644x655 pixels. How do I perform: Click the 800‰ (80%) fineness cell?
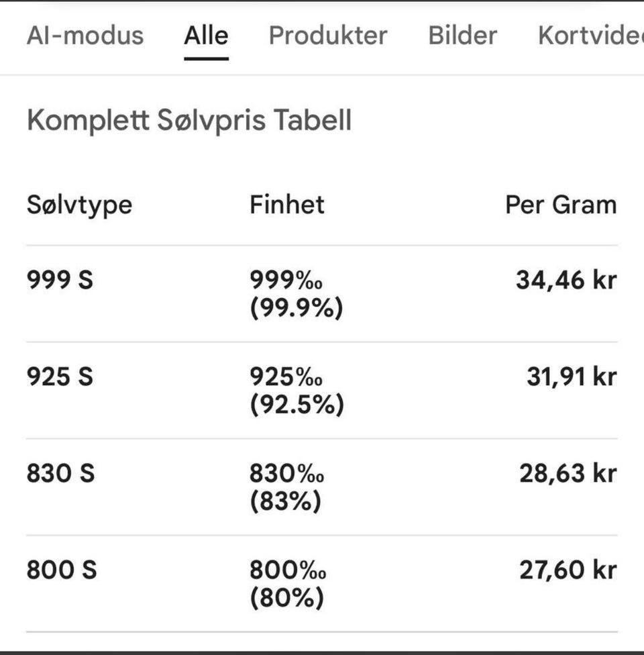coord(287,584)
